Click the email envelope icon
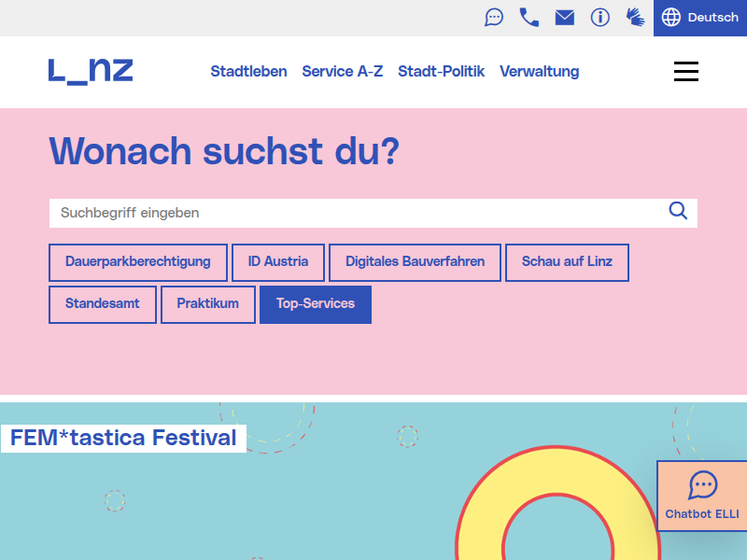The image size is (747, 560). tap(565, 18)
